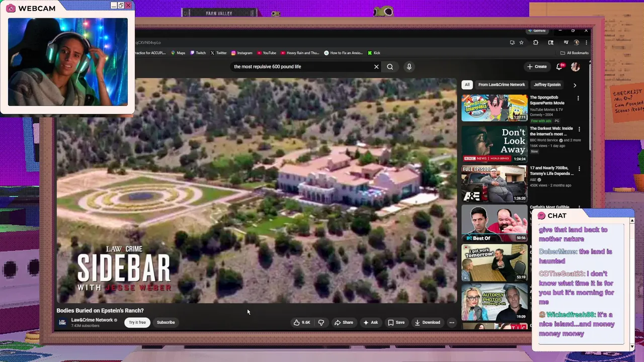The image size is (644, 362).
Task: Open Don't Look Away BBC thumbnail
Action: point(494,144)
